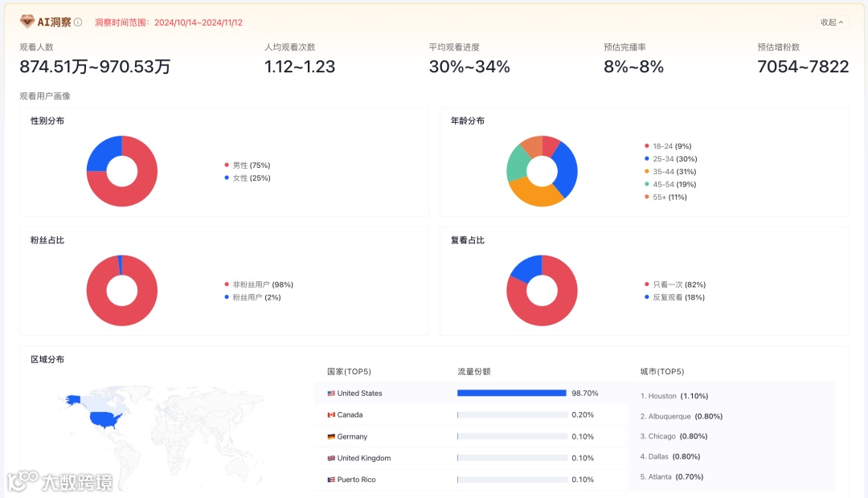
Task: Click the 区域分布 section title
Action: [x=47, y=360]
